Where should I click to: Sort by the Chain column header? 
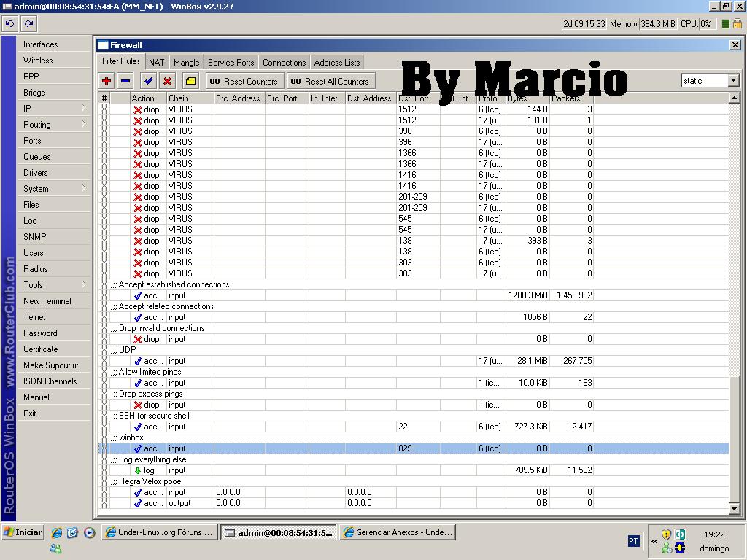[190, 98]
